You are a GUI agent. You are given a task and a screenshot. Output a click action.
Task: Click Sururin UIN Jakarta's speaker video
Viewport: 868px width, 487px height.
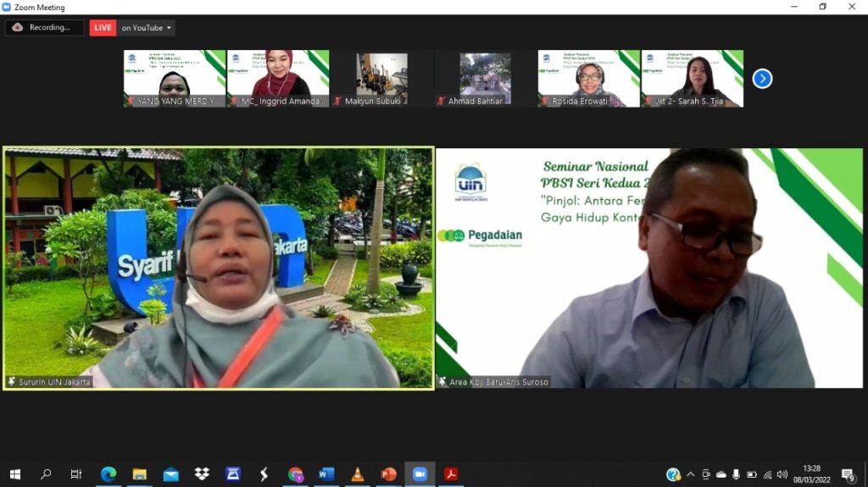pyautogui.click(x=219, y=268)
